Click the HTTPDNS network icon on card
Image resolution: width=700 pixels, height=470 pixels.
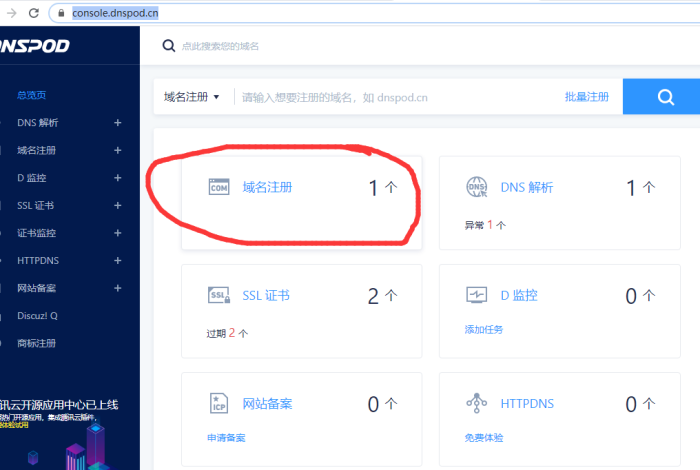pos(476,403)
